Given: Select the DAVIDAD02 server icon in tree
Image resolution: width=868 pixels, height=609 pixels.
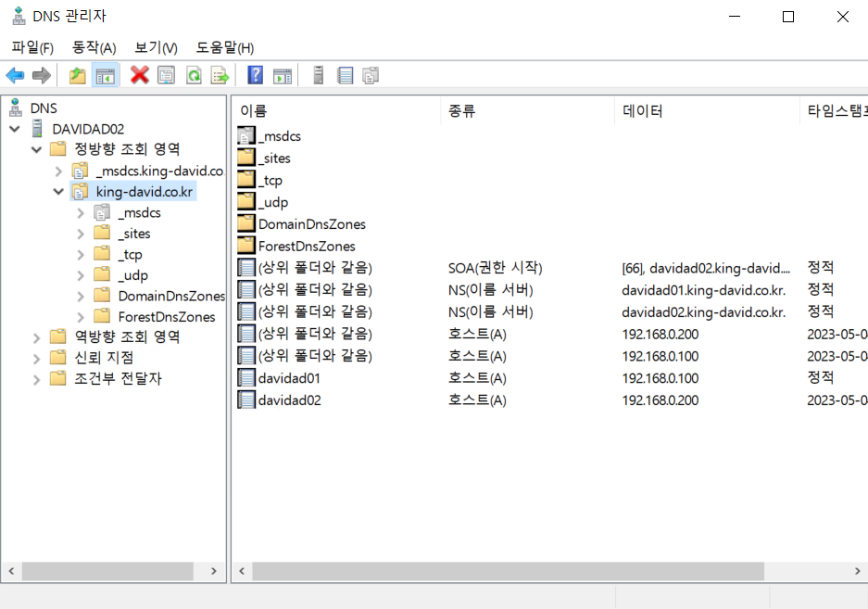Looking at the screenshot, I should click(37, 129).
